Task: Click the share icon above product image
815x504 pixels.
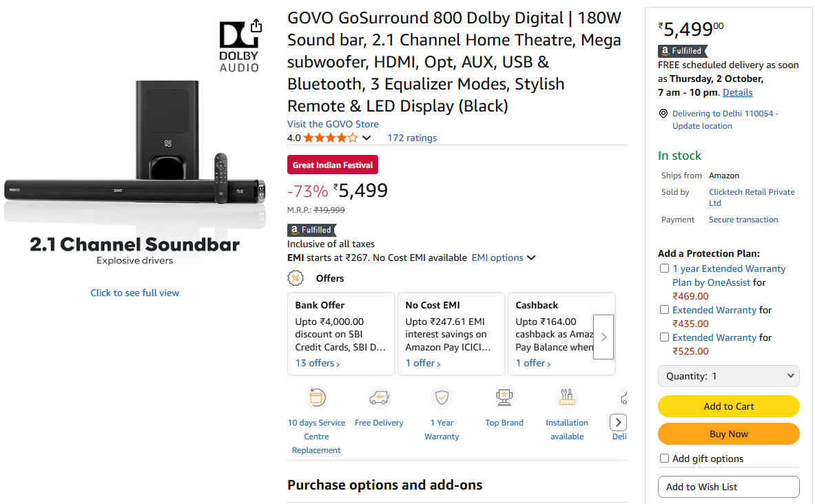Action: pos(256,25)
